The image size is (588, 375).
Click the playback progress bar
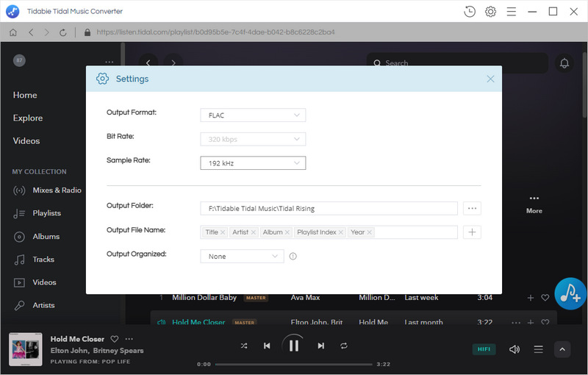tap(293, 364)
